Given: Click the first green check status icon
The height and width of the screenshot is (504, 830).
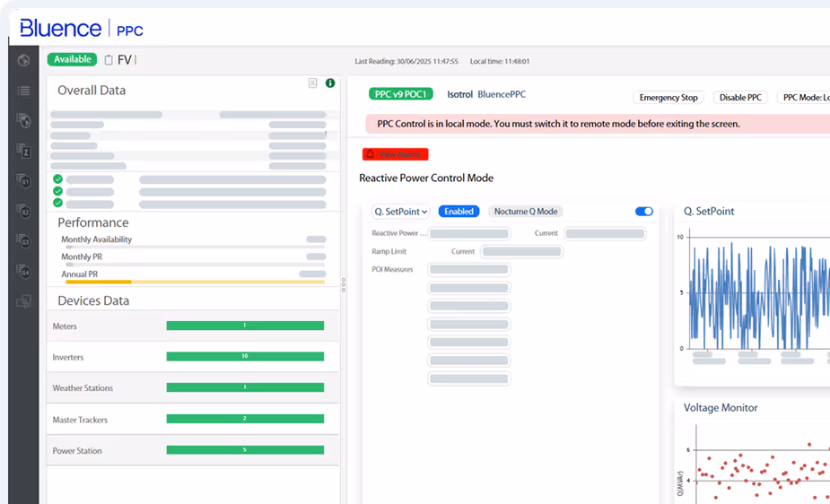Looking at the screenshot, I should click(x=57, y=178).
